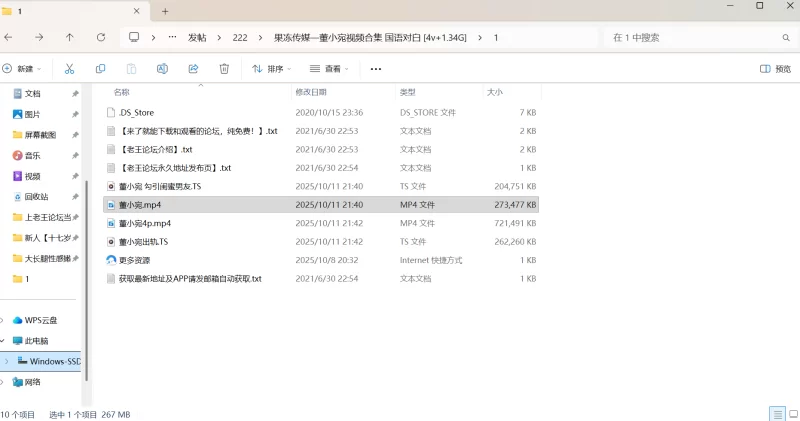Switch to large icons view in status bar
The image size is (800, 421).
pyautogui.click(x=791, y=414)
